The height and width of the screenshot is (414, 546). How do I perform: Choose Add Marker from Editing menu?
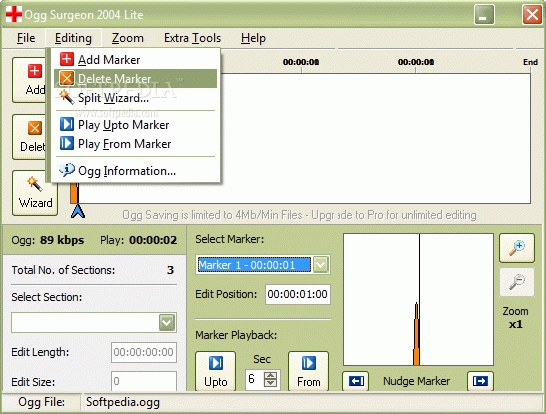point(135,60)
